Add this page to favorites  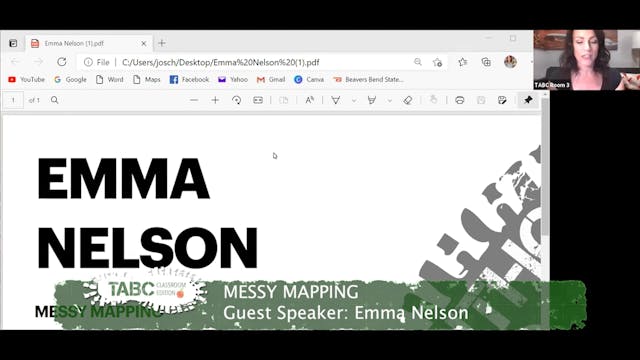pyautogui.click(x=438, y=62)
